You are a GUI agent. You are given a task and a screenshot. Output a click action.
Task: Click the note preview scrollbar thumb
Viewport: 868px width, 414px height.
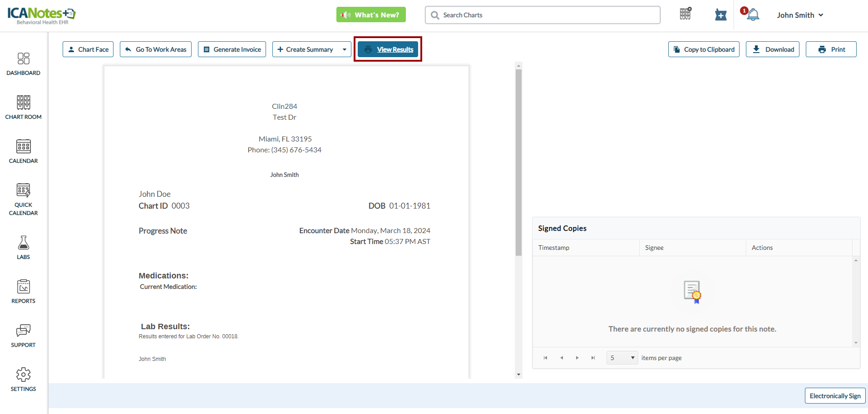[518, 162]
